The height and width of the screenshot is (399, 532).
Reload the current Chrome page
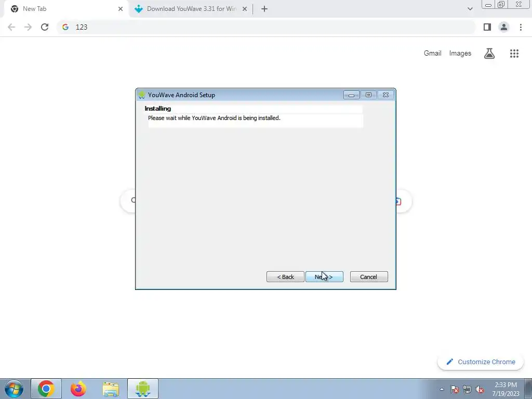(45, 27)
